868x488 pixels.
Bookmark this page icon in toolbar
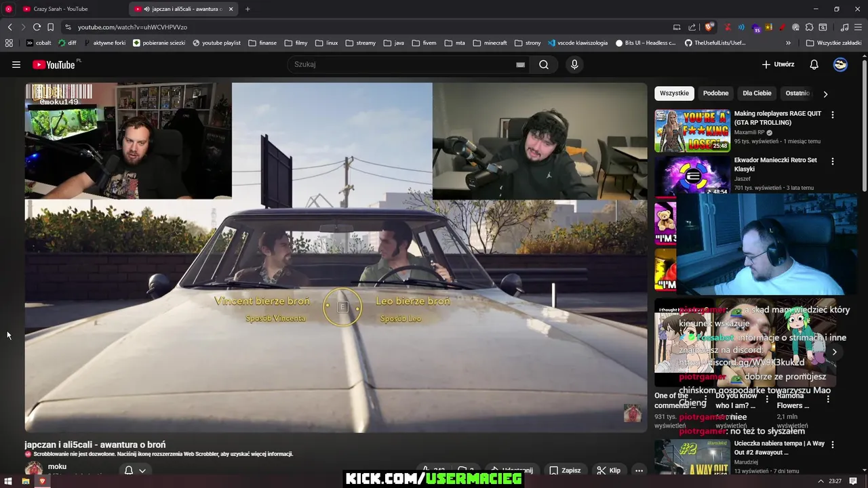tap(50, 27)
